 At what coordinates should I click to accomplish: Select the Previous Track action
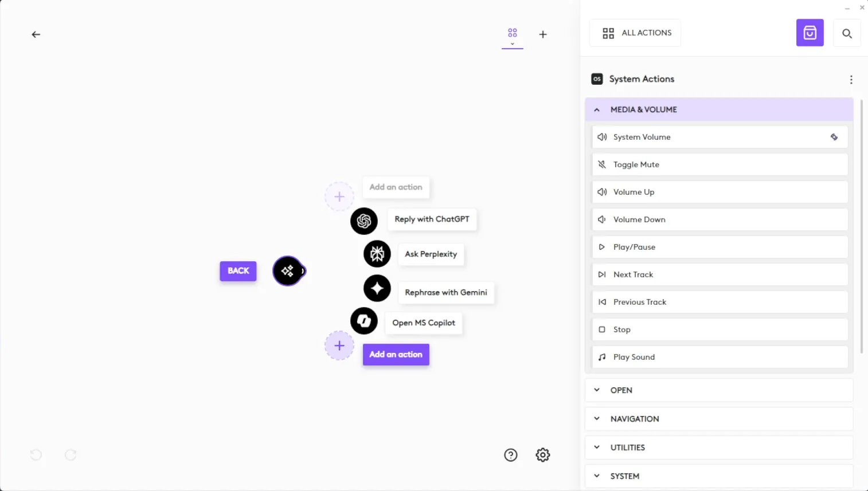coord(720,302)
